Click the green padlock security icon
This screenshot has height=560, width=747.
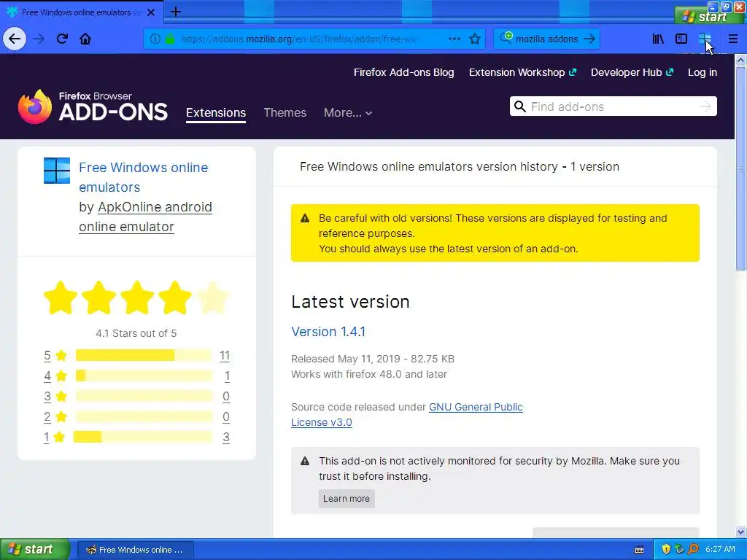(169, 39)
